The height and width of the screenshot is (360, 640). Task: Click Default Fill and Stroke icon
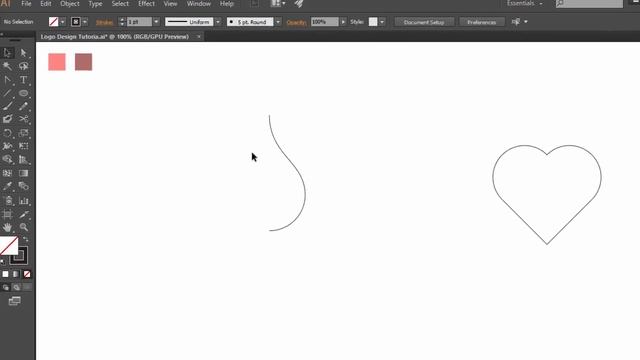point(3,261)
